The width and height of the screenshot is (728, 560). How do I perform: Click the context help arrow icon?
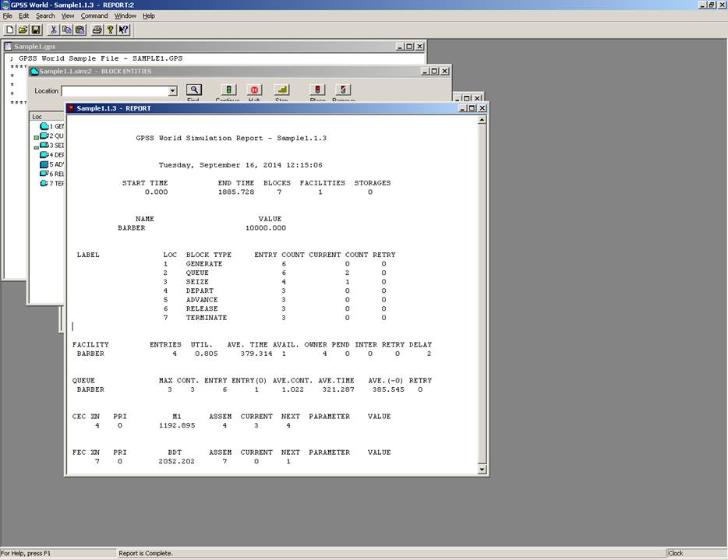(124, 30)
